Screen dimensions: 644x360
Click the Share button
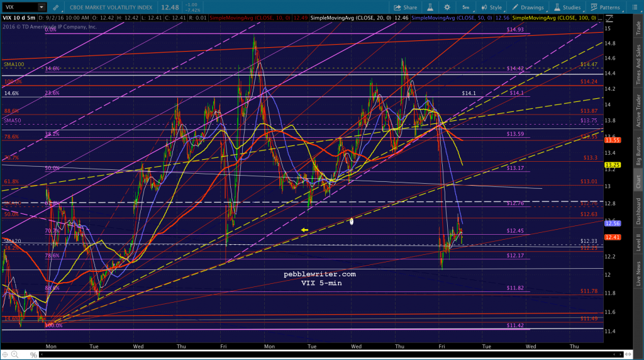(x=406, y=8)
